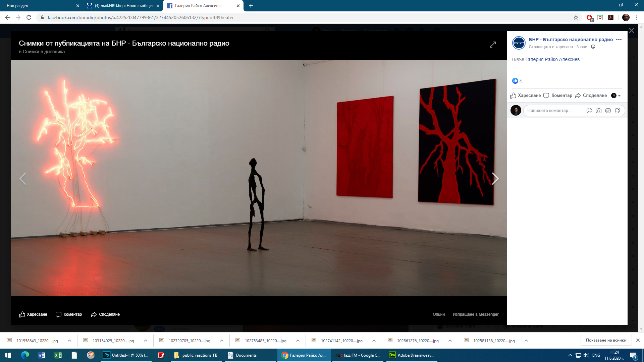Open the БНР - Българско национално радио page link
Viewport: 644px width, 362px height.
pos(571,40)
